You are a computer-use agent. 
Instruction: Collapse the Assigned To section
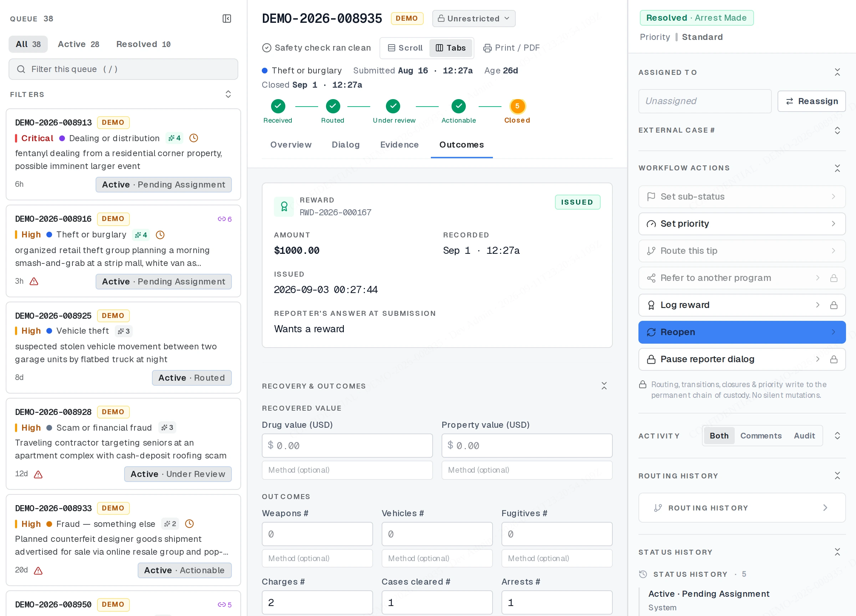837,72
